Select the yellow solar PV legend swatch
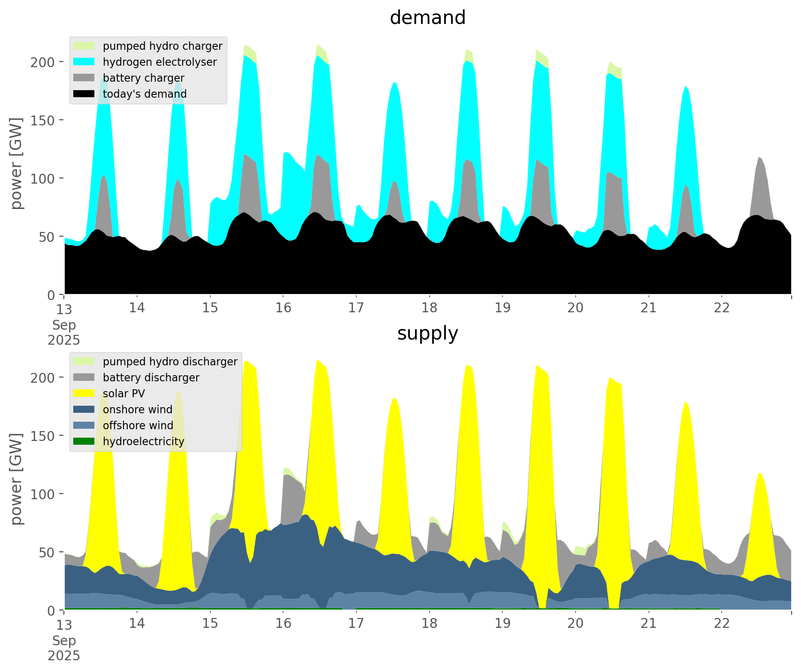The width and height of the screenshot is (801, 672). (85, 394)
